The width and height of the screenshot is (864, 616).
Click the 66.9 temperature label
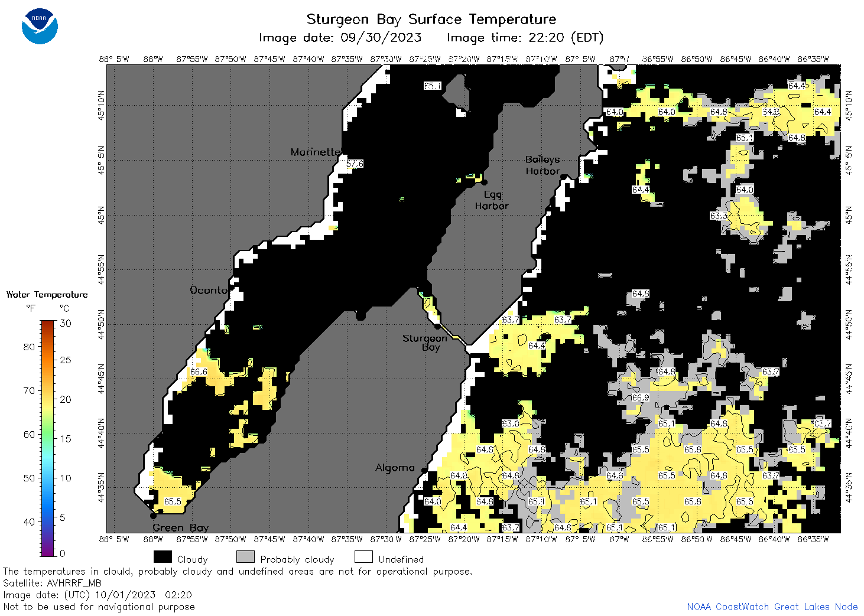click(641, 397)
